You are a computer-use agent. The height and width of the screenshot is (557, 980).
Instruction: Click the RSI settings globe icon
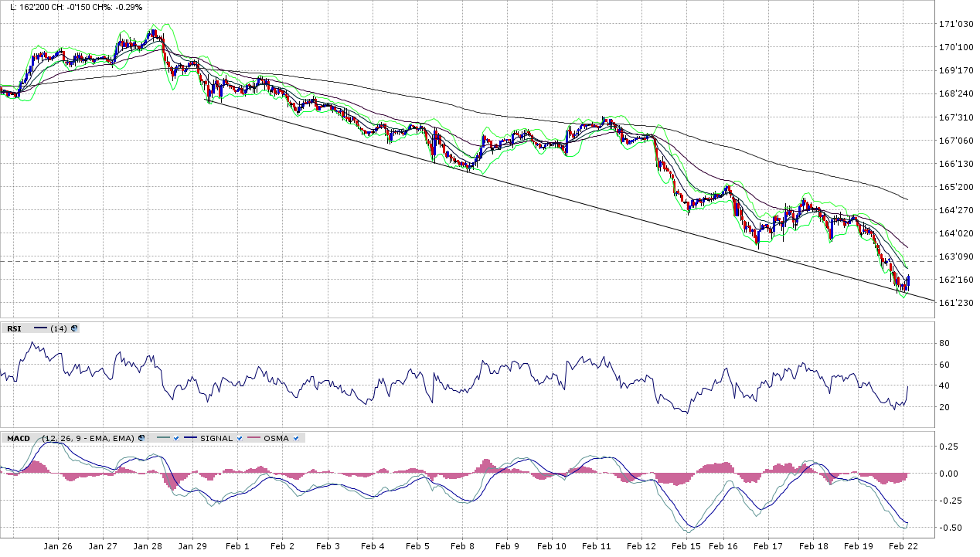tap(74, 328)
